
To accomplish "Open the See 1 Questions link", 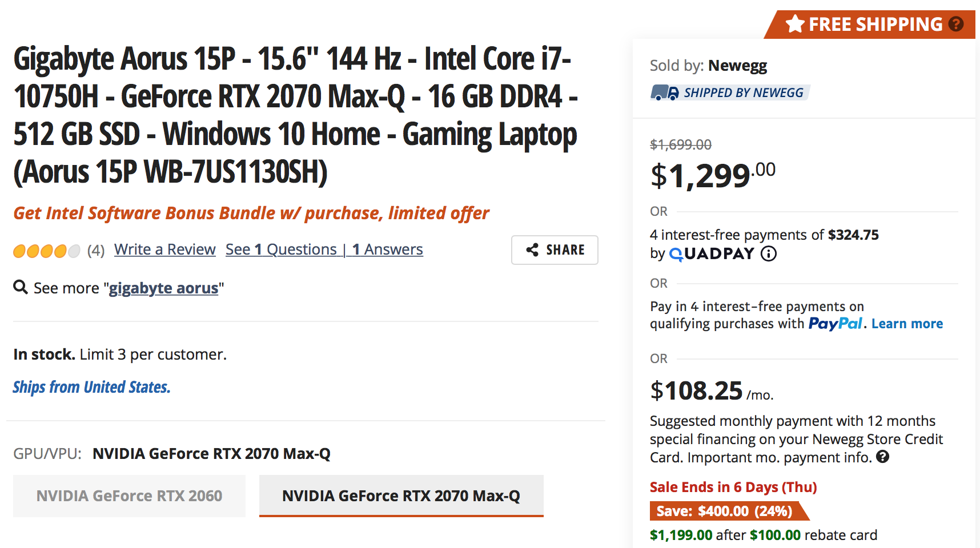I will tap(281, 249).
